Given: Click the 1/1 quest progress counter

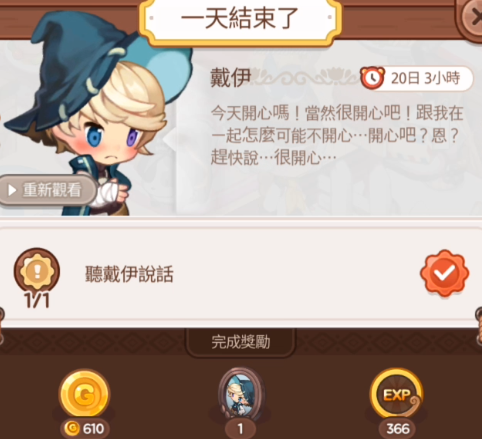Looking at the screenshot, I should tap(37, 301).
